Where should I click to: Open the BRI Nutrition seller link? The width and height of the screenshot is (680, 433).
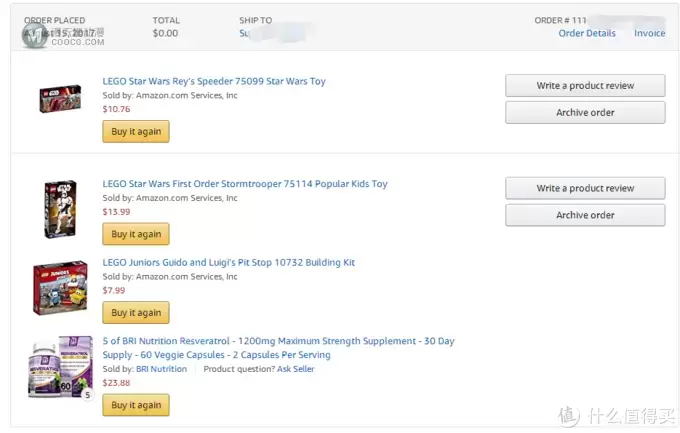(x=161, y=369)
